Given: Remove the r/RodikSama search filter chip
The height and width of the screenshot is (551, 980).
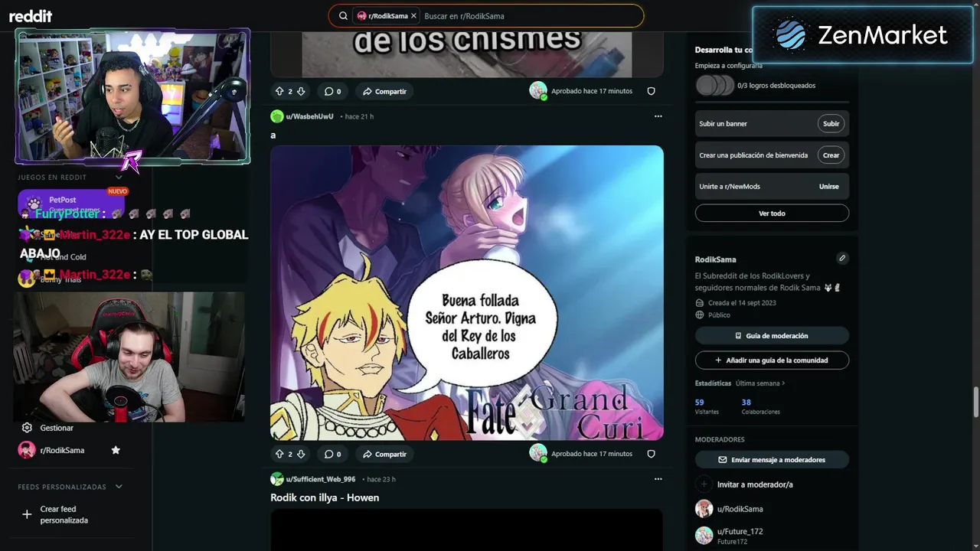Looking at the screenshot, I should [413, 16].
